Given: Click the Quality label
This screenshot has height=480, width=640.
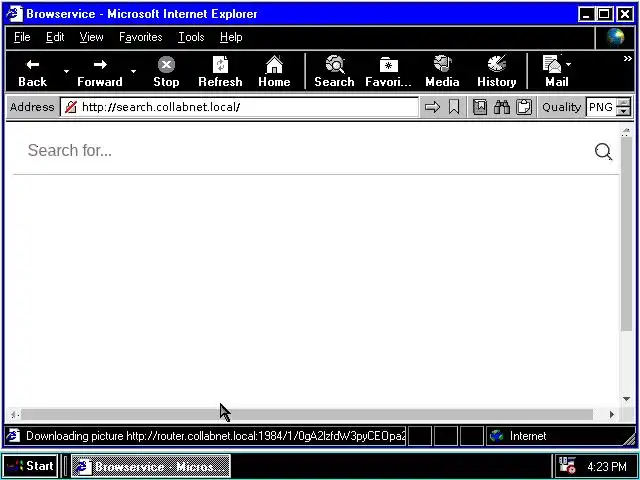Looking at the screenshot, I should coord(561,107).
